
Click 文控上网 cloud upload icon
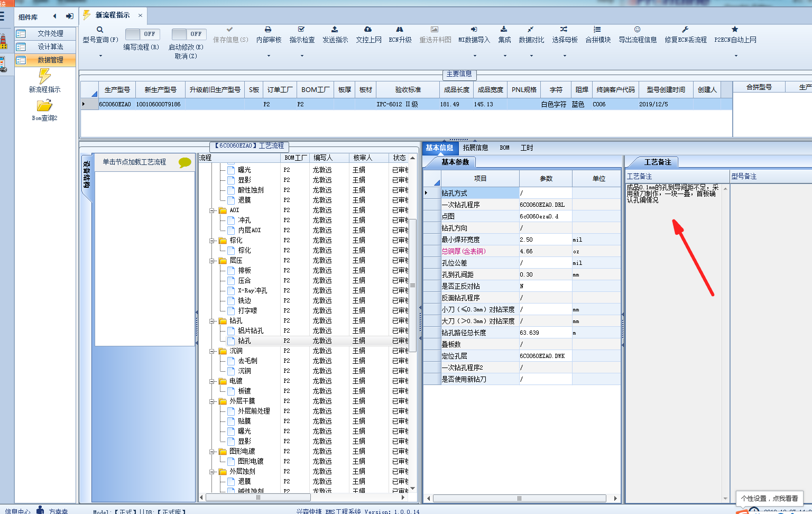pyautogui.click(x=368, y=30)
